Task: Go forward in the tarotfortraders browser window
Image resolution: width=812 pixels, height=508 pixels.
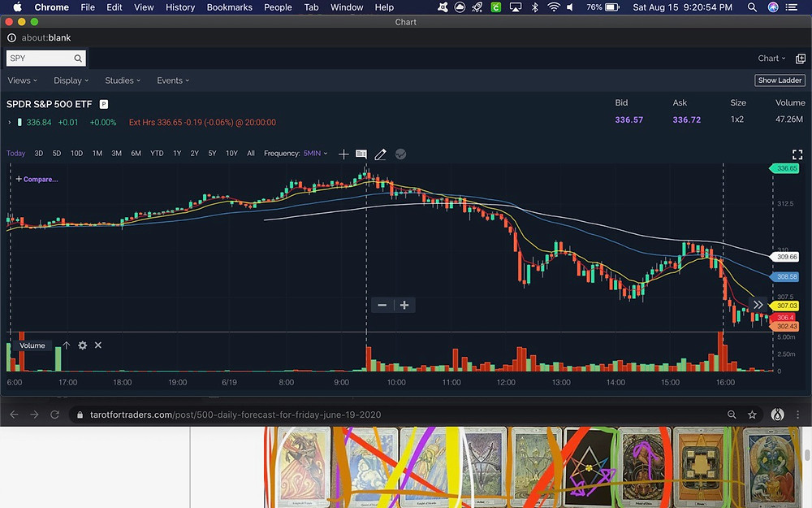Action: (x=34, y=415)
